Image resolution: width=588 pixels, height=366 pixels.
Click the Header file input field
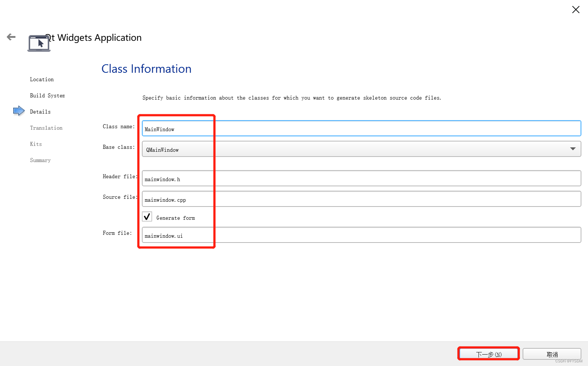[361, 178]
